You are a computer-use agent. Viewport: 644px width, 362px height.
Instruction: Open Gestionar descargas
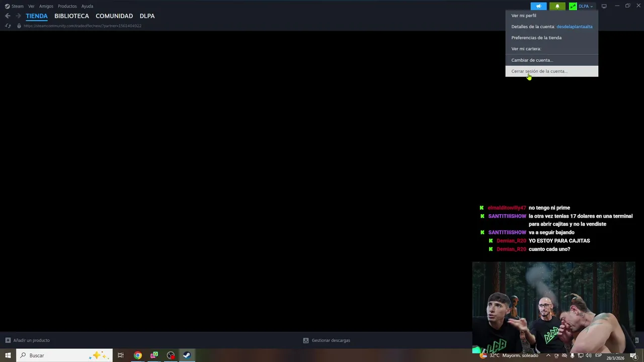331,340
